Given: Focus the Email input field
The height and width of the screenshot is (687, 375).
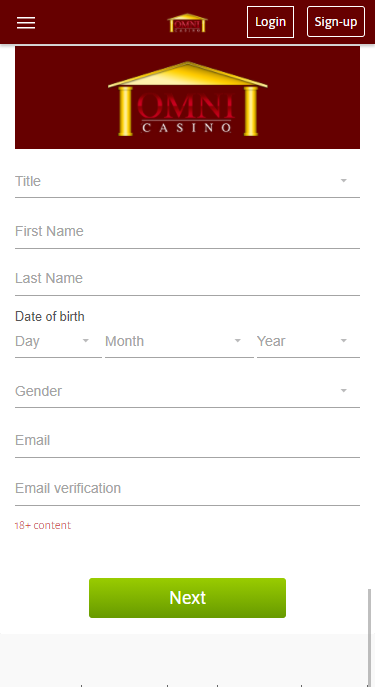Looking at the screenshot, I should [188, 440].
